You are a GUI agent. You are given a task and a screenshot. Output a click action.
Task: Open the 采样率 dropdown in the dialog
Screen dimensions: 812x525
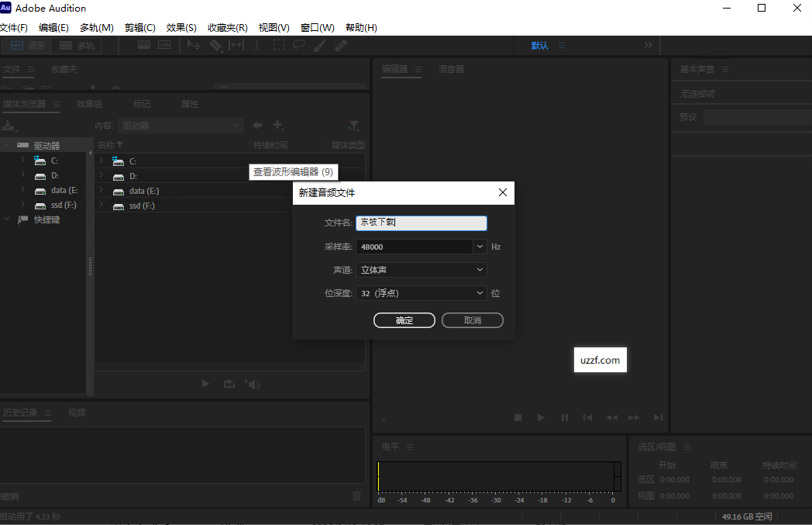[480, 246]
